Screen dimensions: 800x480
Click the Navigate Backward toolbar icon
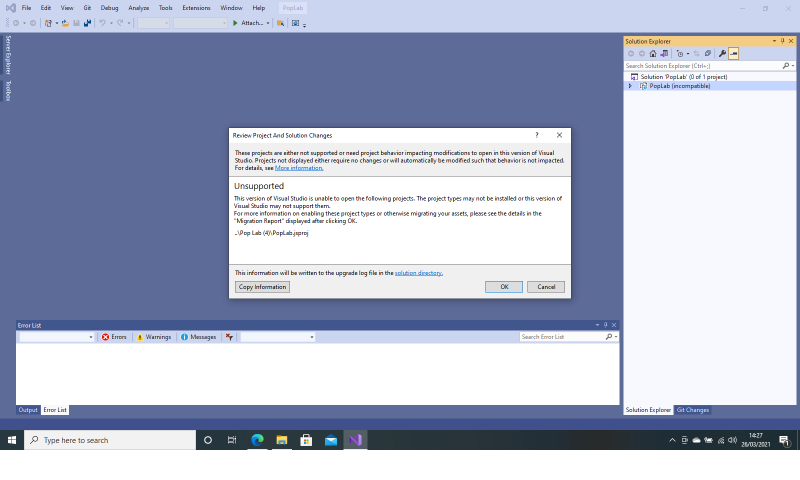(x=16, y=23)
